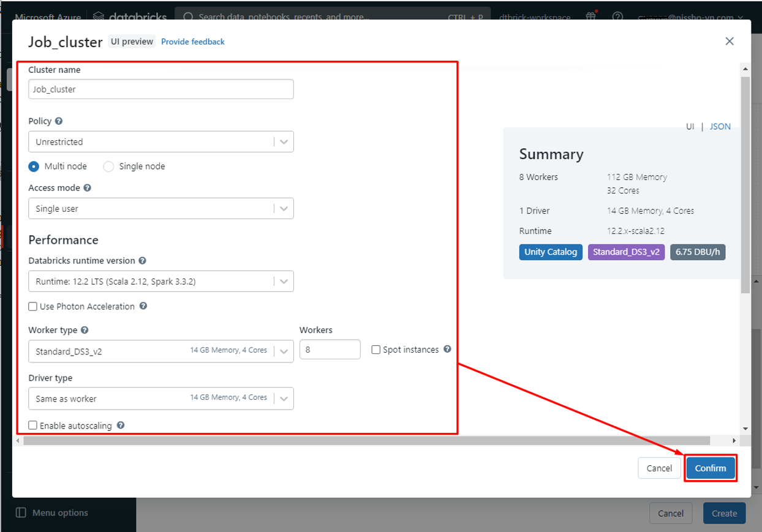Click Photon Acceleration info icon
This screenshot has width=762, height=532.
coord(143,306)
